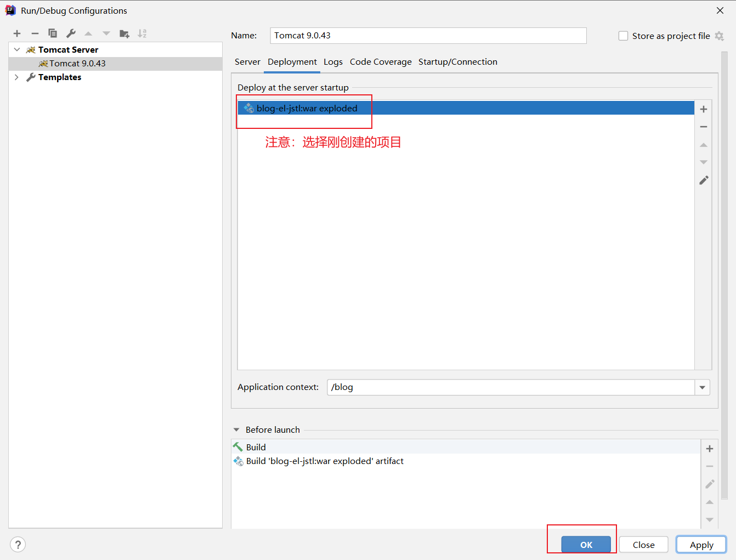Select the Build task row

tap(466, 447)
